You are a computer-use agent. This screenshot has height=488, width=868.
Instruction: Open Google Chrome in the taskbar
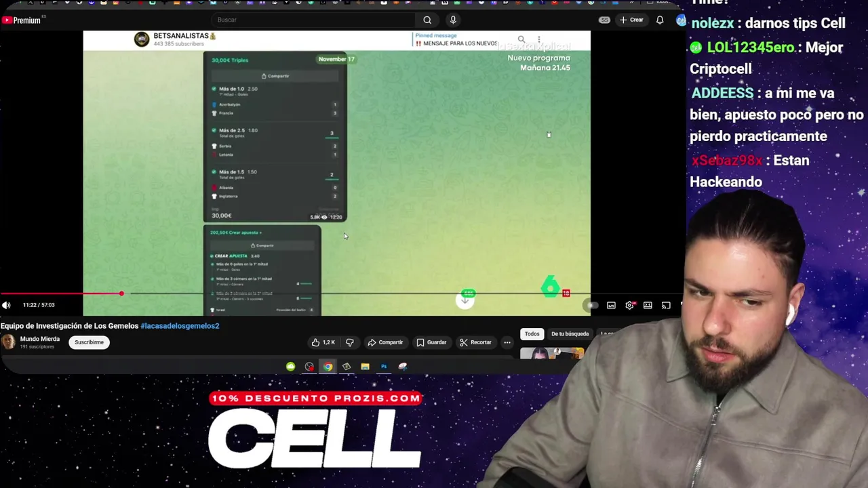tap(328, 367)
